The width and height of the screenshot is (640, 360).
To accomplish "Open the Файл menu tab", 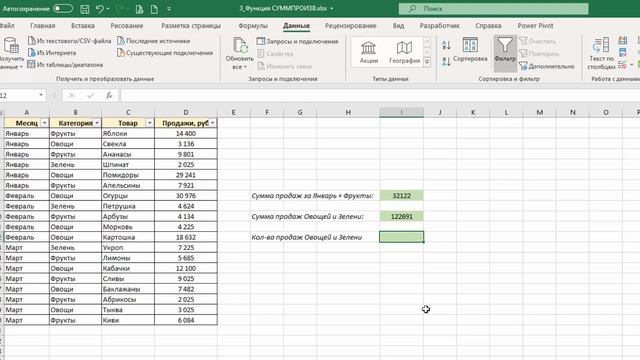I will click(x=7, y=26).
